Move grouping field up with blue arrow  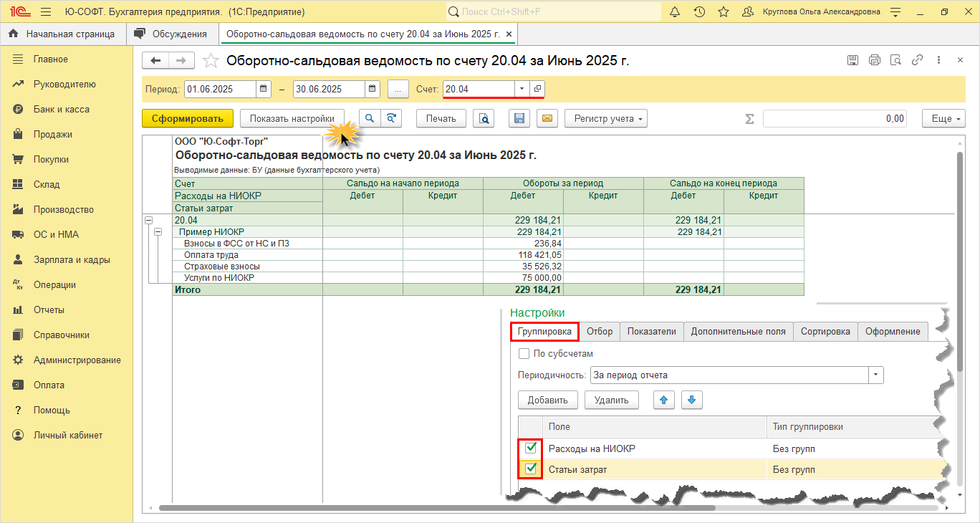pos(665,400)
